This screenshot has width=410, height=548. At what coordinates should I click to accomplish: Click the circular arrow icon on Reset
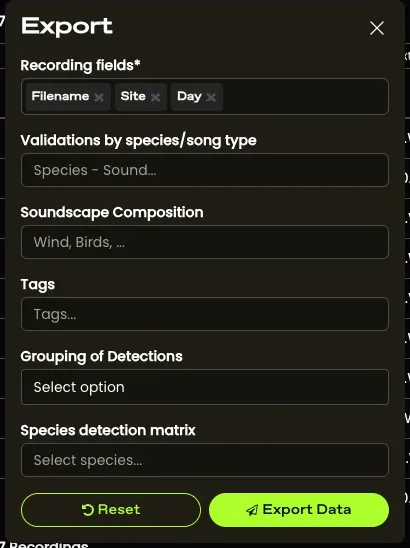(88, 510)
